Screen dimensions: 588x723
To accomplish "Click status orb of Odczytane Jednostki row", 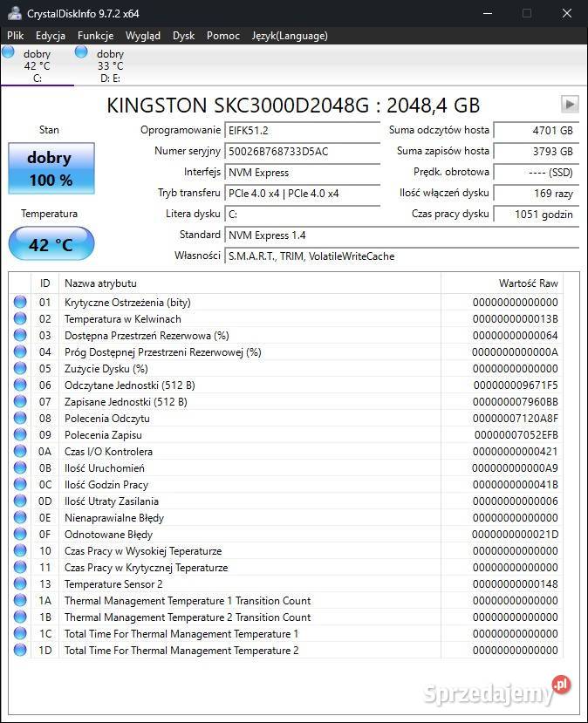I will tap(20, 385).
